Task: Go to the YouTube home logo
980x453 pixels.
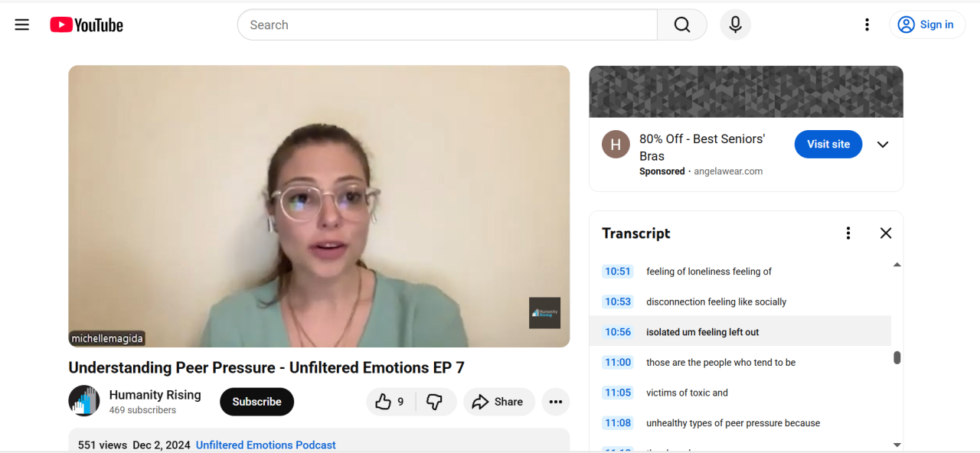Action: tap(87, 25)
